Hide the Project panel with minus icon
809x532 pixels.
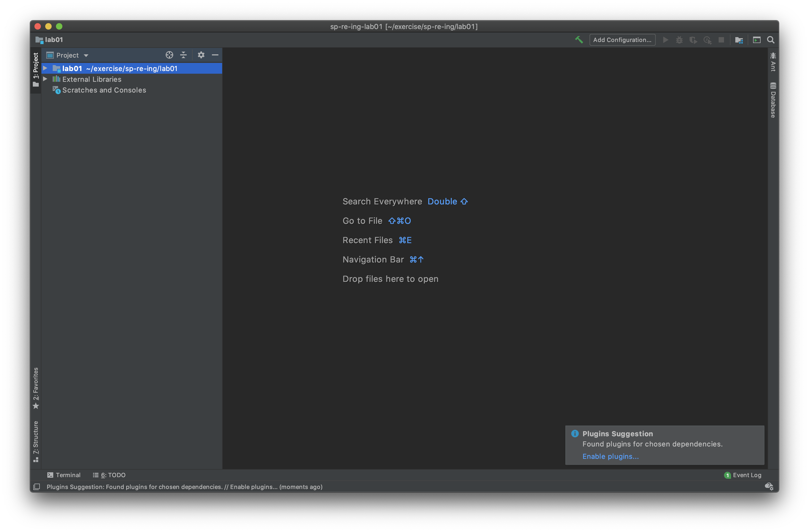click(x=215, y=55)
